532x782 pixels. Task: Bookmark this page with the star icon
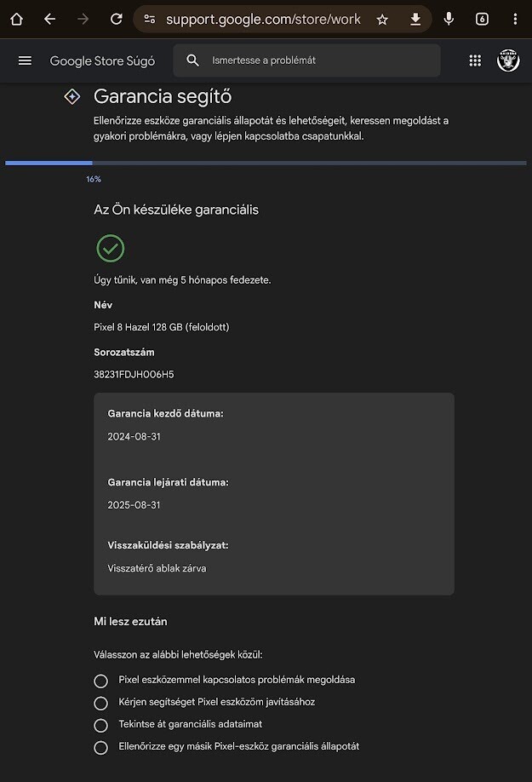(x=382, y=19)
